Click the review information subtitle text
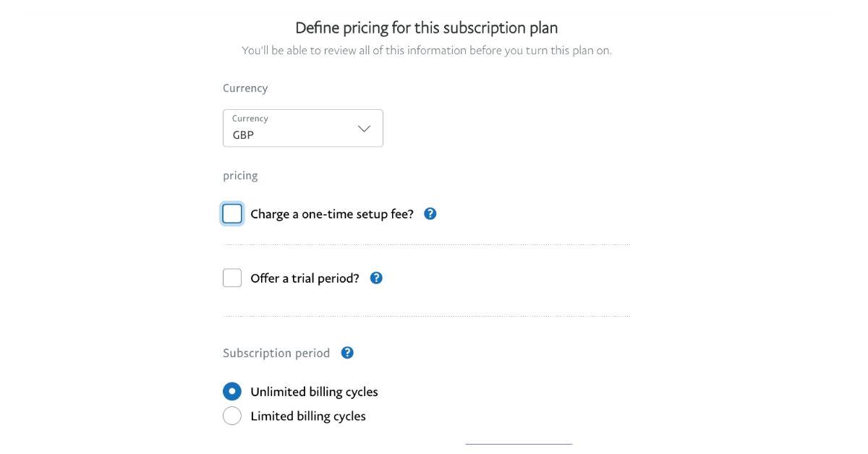This screenshot has width=868, height=454. tap(426, 51)
